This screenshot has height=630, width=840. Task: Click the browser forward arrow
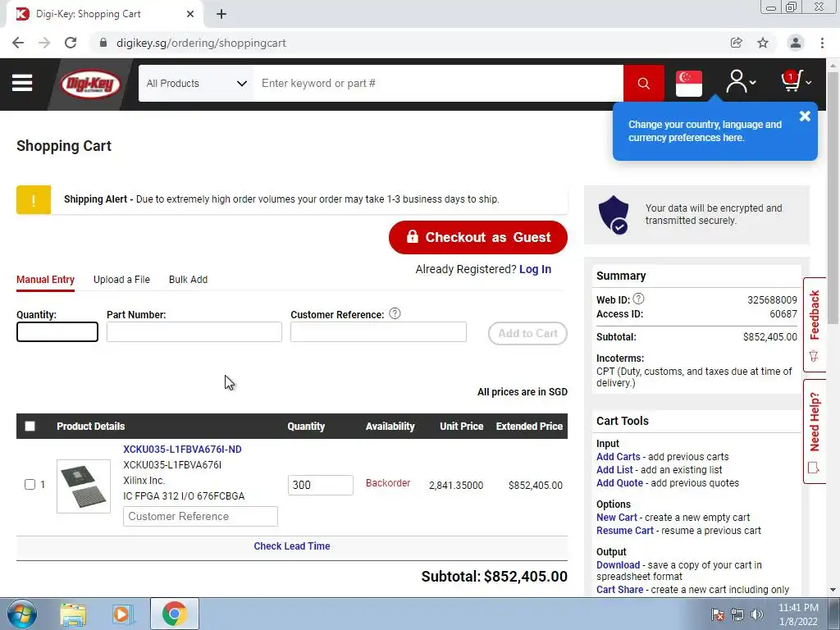pyautogui.click(x=44, y=43)
